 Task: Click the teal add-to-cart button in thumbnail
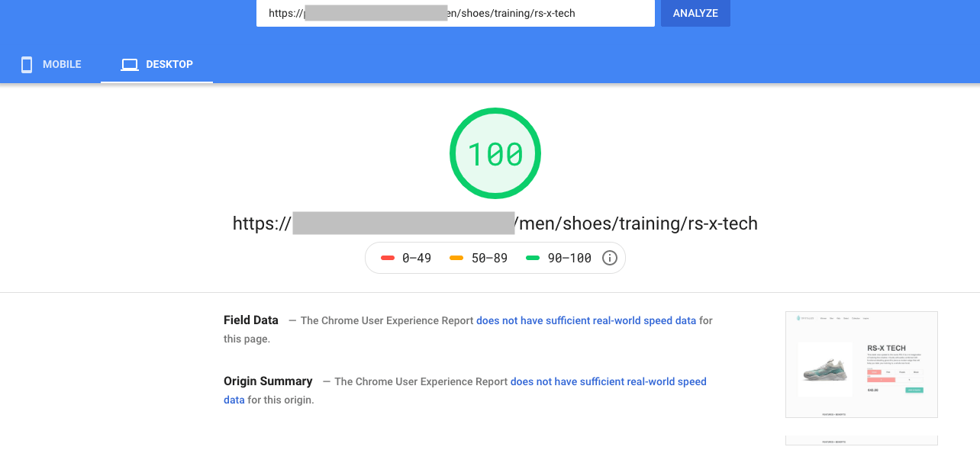tap(914, 390)
